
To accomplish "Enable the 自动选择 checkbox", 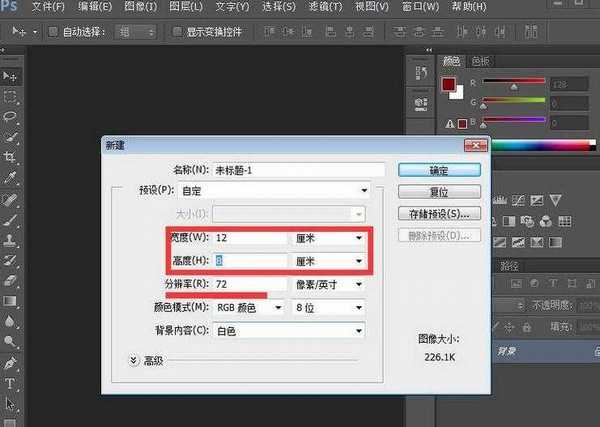I will point(53,32).
